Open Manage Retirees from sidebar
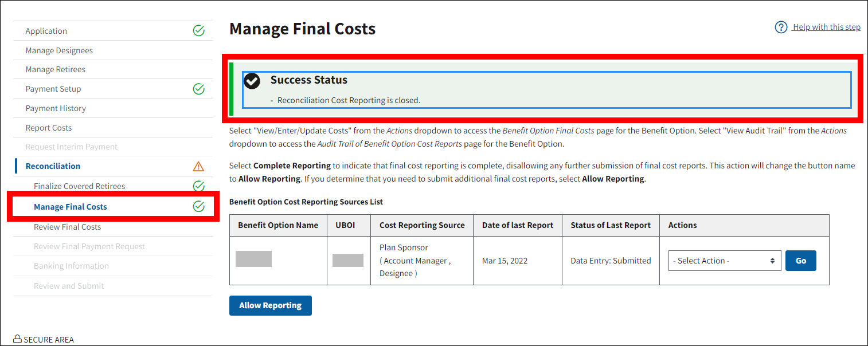Screen dimensions: 868x346 point(56,69)
